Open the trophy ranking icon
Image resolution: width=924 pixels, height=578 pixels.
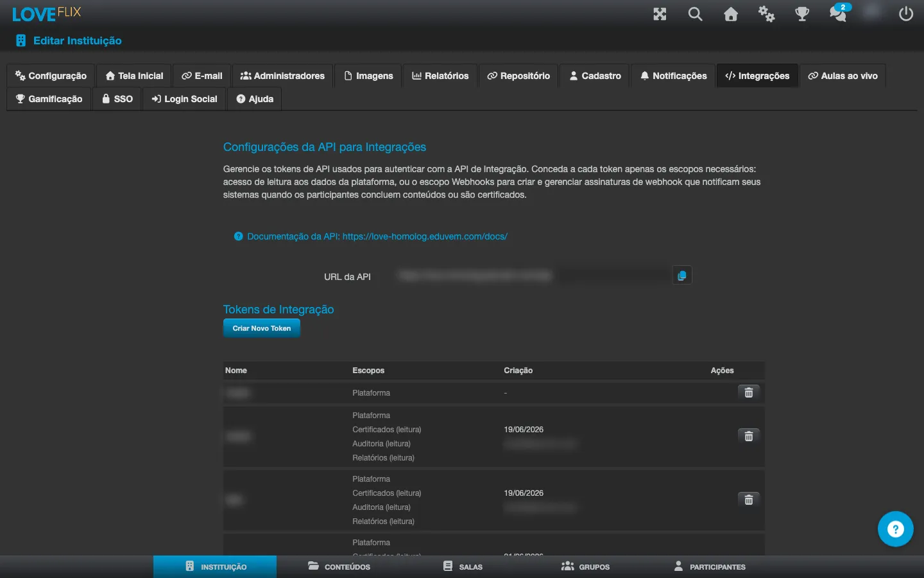[802, 14]
